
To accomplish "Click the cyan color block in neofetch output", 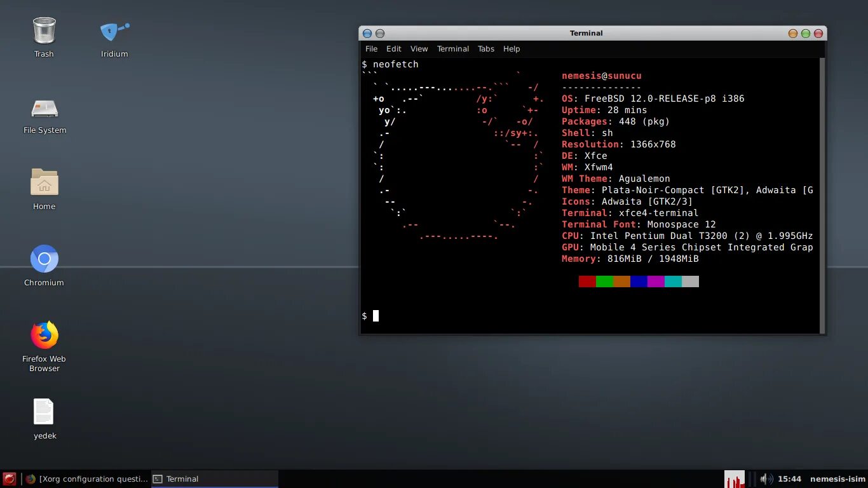I will tap(673, 281).
